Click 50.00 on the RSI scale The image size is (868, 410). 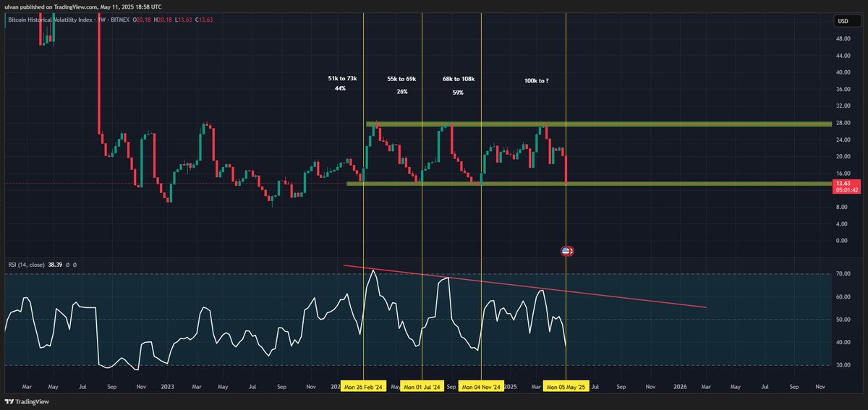(x=843, y=319)
